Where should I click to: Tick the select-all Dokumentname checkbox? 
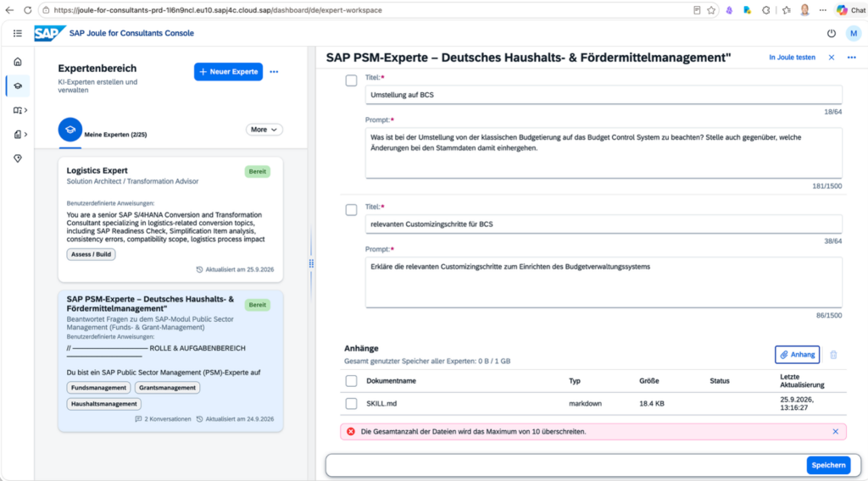click(x=351, y=381)
